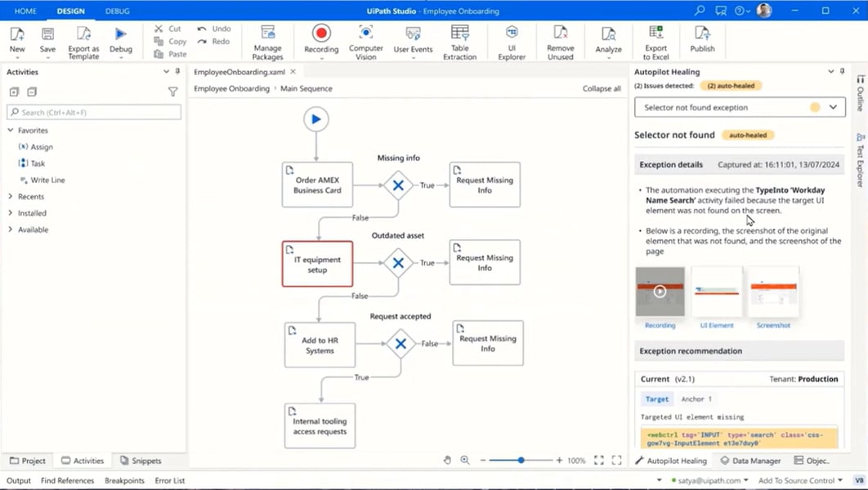Image resolution: width=868 pixels, height=490 pixels.
Task: Click Collapse all in designer
Action: tap(602, 88)
